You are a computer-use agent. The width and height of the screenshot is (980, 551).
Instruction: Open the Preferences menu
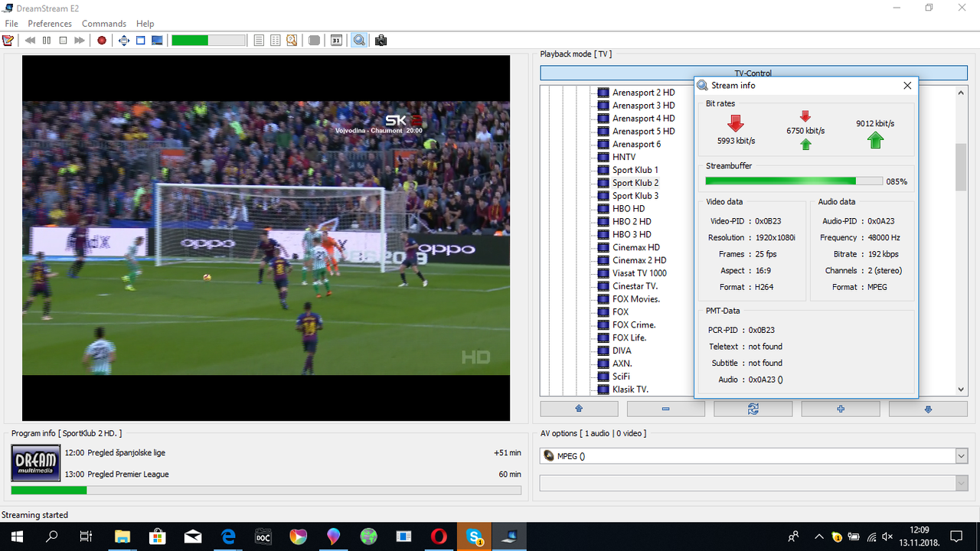tap(50, 24)
